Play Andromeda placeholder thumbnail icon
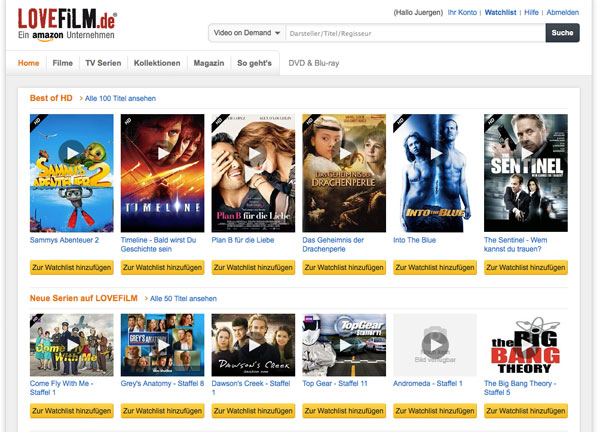This screenshot has width=600, height=432. (435, 345)
